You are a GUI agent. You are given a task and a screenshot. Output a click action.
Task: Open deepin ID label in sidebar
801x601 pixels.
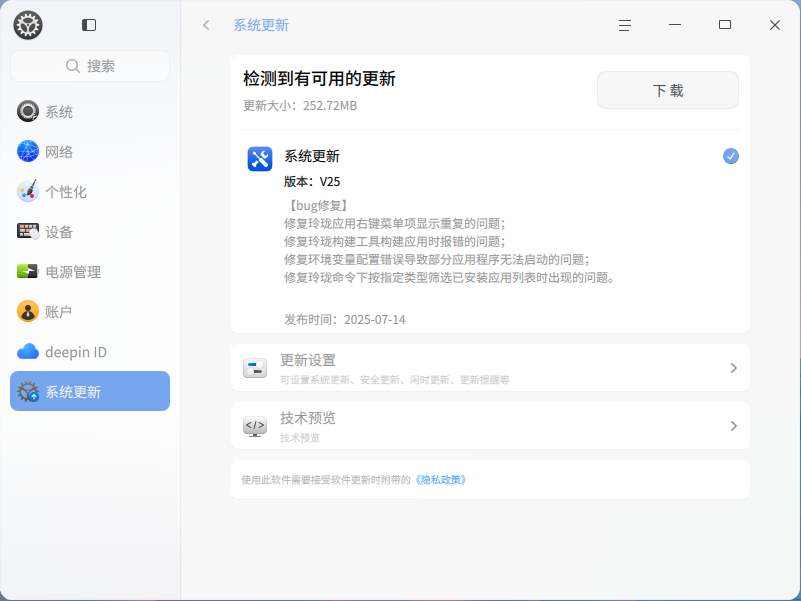76,352
